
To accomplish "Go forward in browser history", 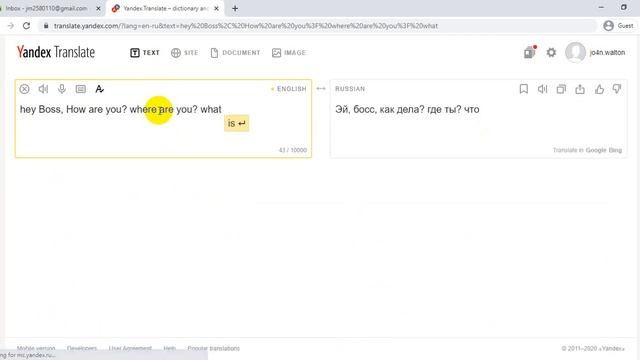I will click(x=11, y=26).
